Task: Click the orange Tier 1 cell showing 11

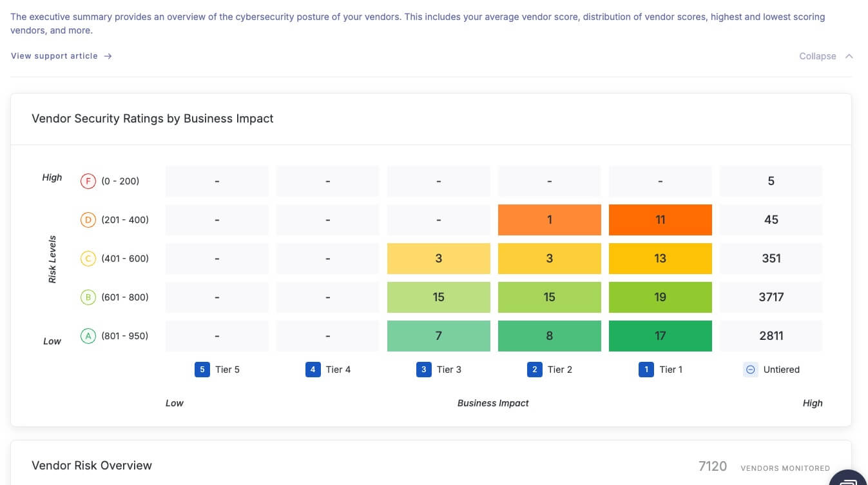Action: (x=660, y=219)
